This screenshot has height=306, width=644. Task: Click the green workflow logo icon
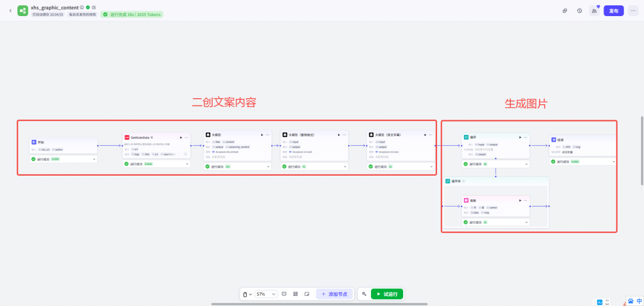(23, 11)
